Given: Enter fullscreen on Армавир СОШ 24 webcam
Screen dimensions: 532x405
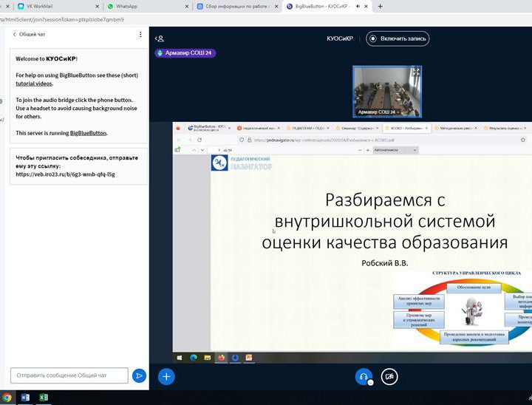Looking at the screenshot, I should [x=415, y=72].
